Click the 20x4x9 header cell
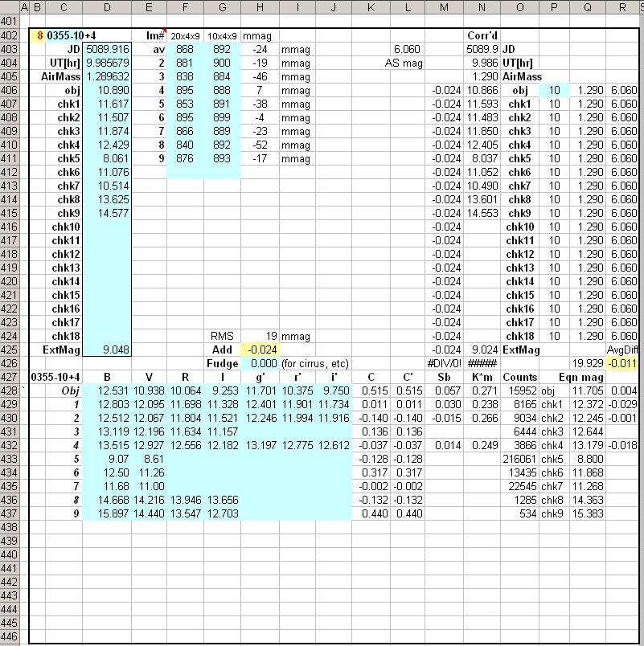The image size is (644, 646). (185, 36)
